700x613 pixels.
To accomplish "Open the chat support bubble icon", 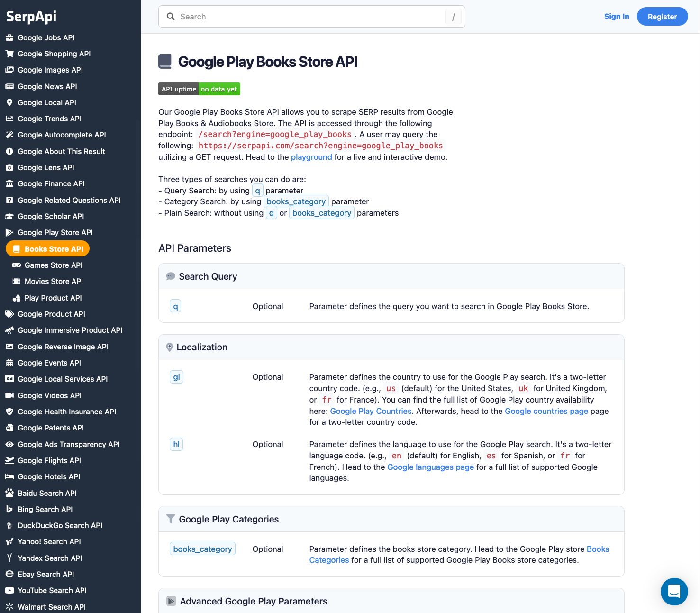I will (674, 591).
